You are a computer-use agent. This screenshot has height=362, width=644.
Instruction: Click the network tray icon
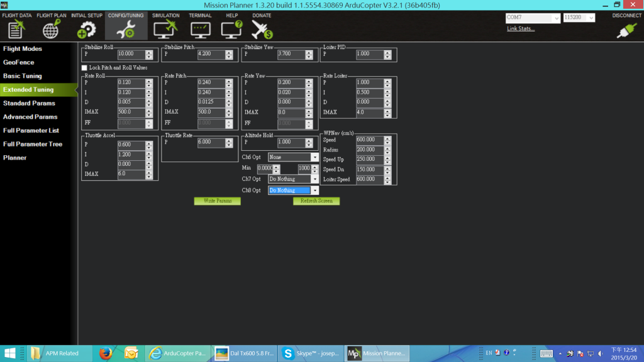point(591,353)
